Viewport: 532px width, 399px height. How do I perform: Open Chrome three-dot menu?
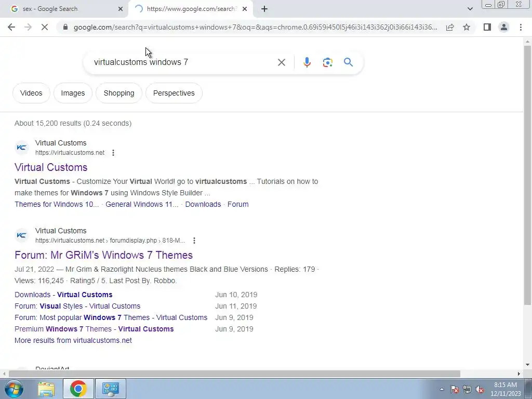[521, 27]
